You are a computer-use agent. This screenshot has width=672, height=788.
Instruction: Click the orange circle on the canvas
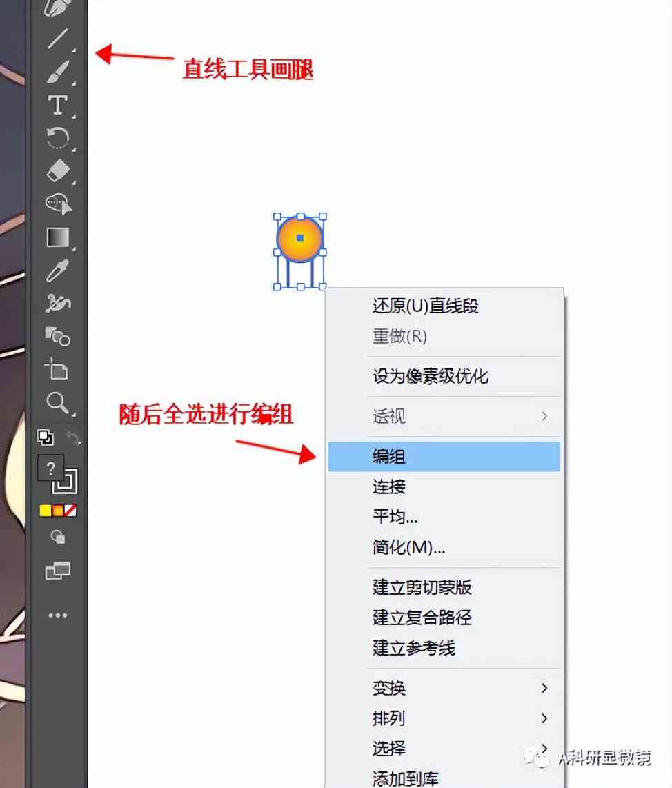[299, 239]
